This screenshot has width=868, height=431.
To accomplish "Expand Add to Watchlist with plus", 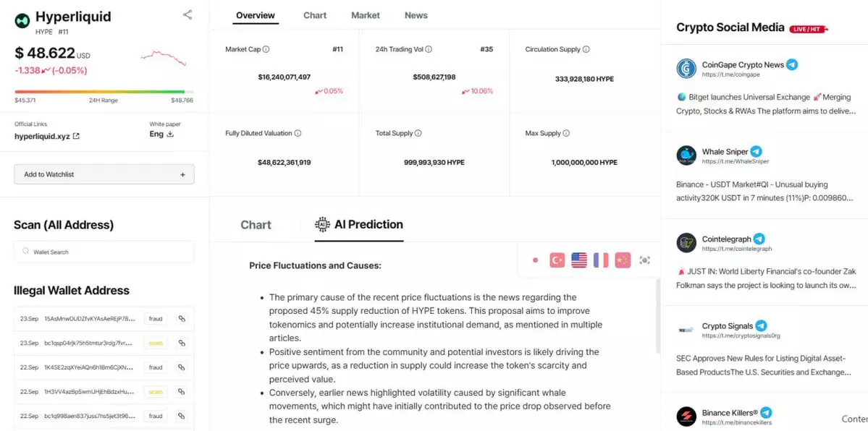I will [182, 174].
